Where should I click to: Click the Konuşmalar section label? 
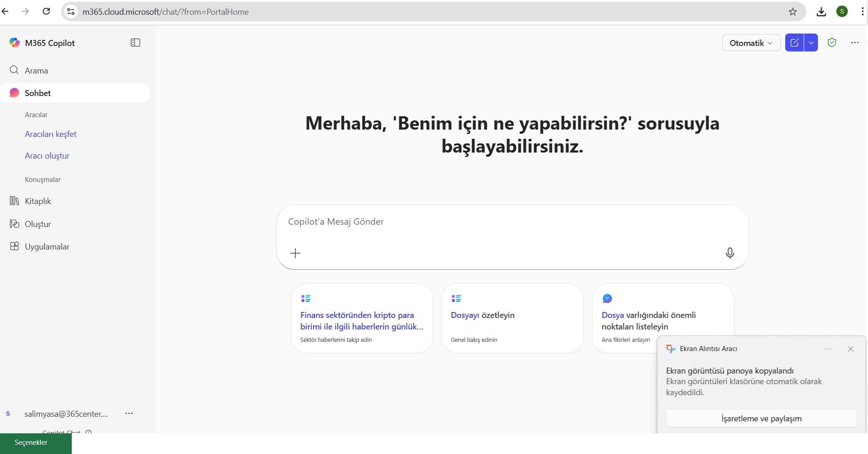(x=43, y=180)
